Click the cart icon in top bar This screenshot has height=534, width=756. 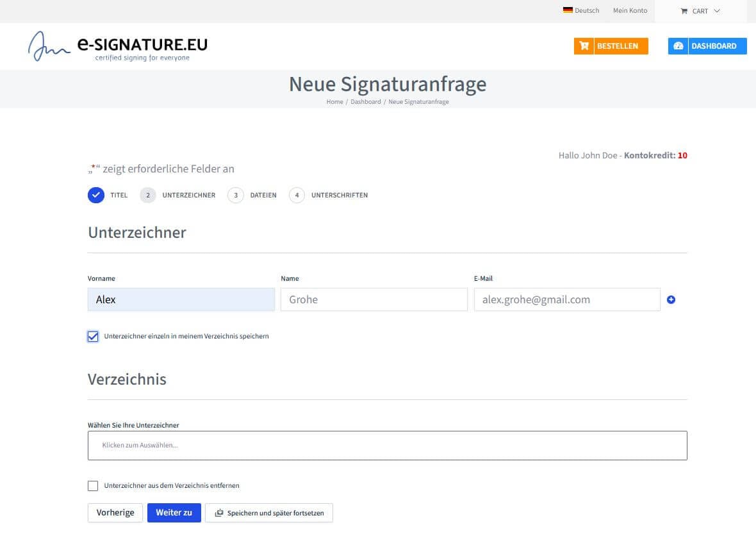[684, 11]
